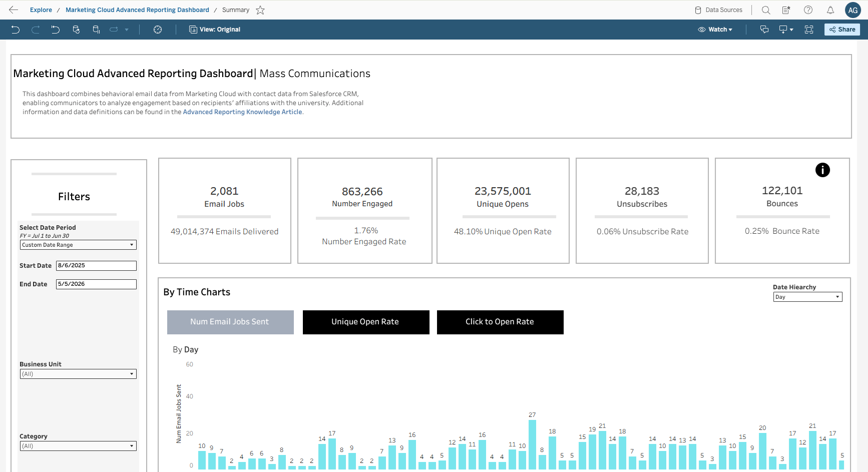Viewport: 868px width, 472px height.
Task: Open the create new content icon
Action: (786, 10)
